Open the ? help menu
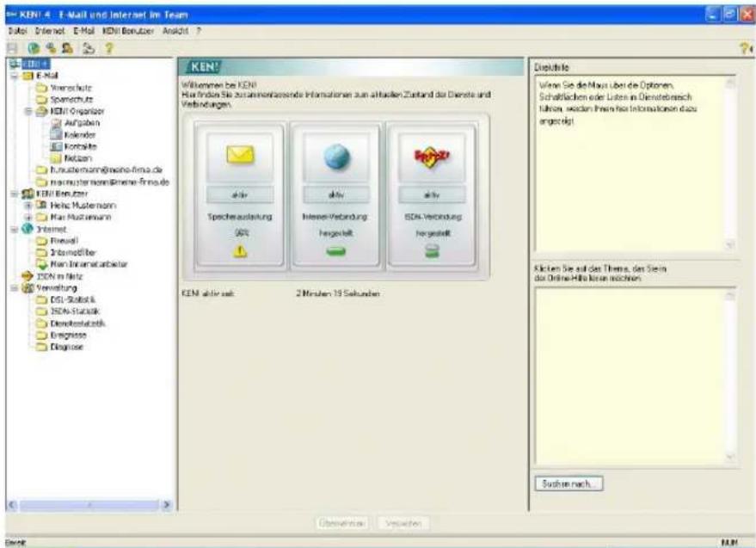The width and height of the screenshot is (756, 548). (x=198, y=31)
